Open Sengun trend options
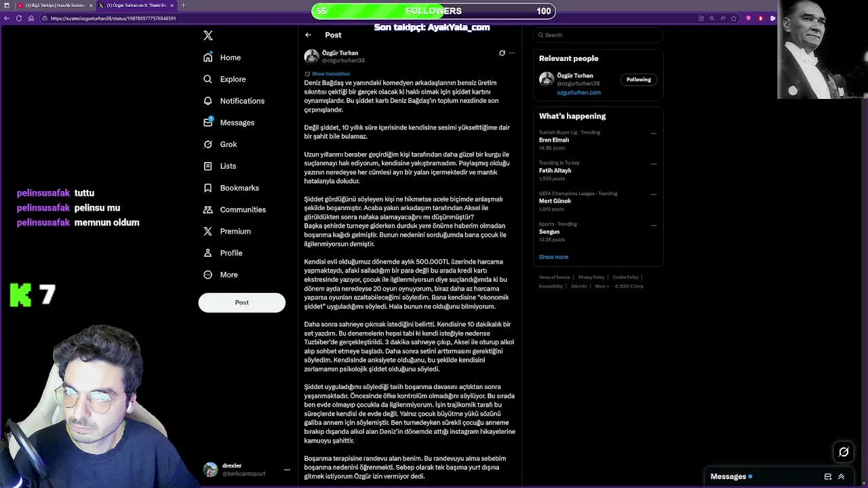 coord(654,225)
